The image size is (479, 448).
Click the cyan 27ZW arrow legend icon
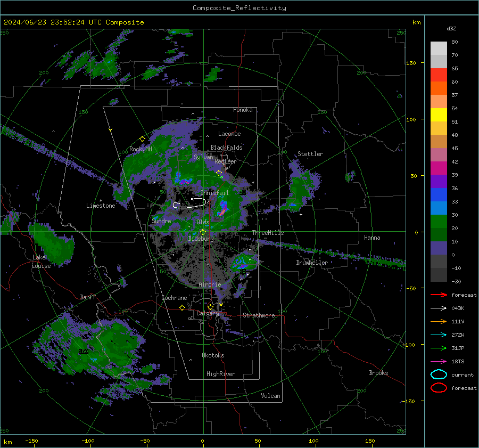(x=439, y=335)
